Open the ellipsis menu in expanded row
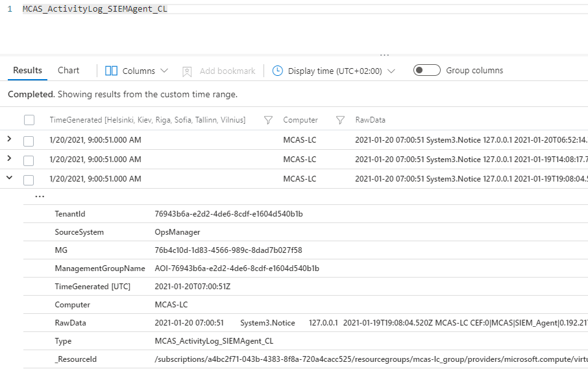This screenshot has width=588, height=369. (x=40, y=196)
